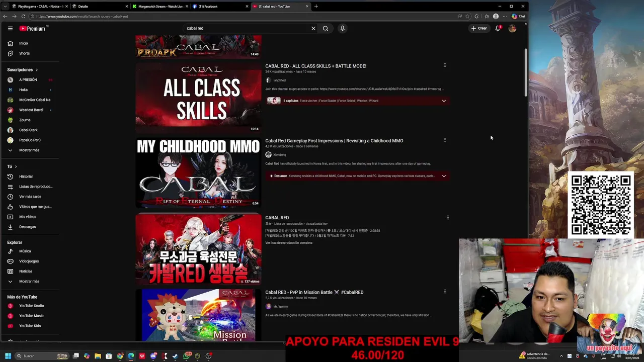
Task: Open PepsiCo Perú subscription
Action: pyautogui.click(x=30, y=140)
